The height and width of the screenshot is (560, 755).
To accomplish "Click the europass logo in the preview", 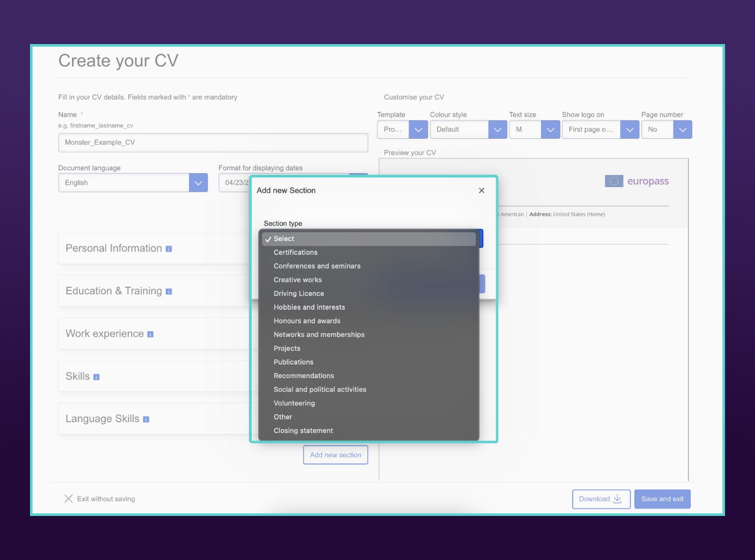I will click(637, 181).
